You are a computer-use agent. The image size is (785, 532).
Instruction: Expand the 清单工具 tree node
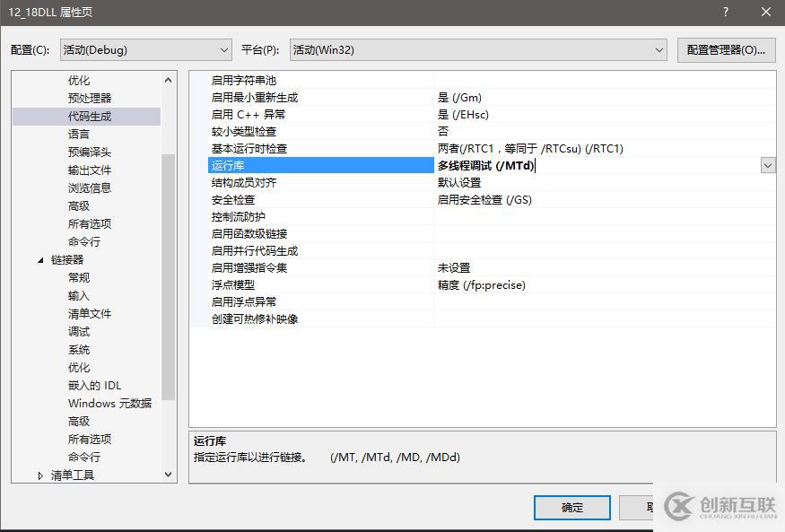[x=40, y=475]
